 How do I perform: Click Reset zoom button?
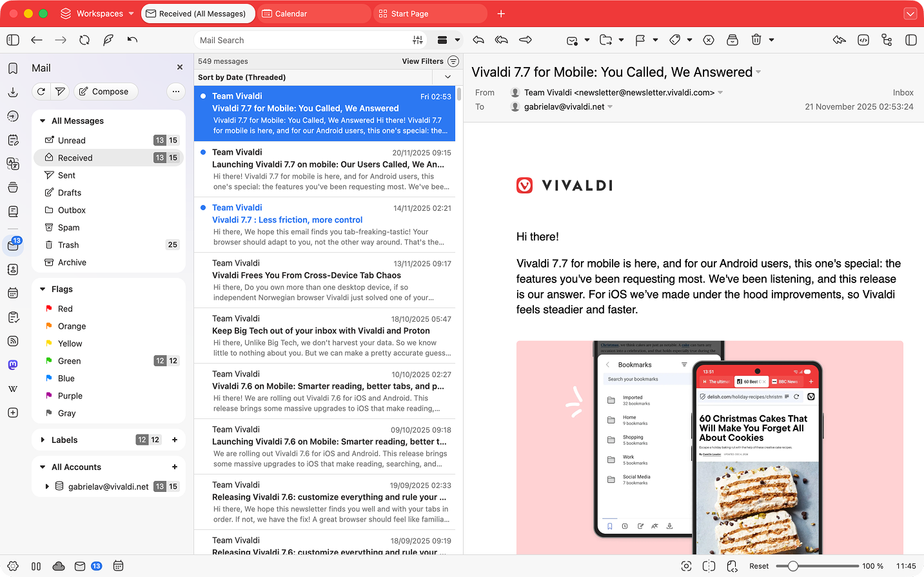click(758, 566)
